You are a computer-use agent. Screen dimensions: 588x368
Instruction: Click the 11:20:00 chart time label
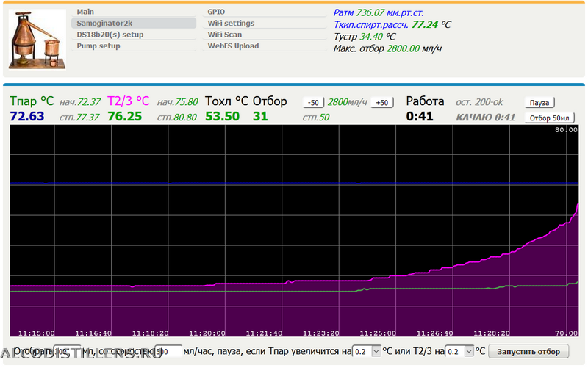[207, 333]
